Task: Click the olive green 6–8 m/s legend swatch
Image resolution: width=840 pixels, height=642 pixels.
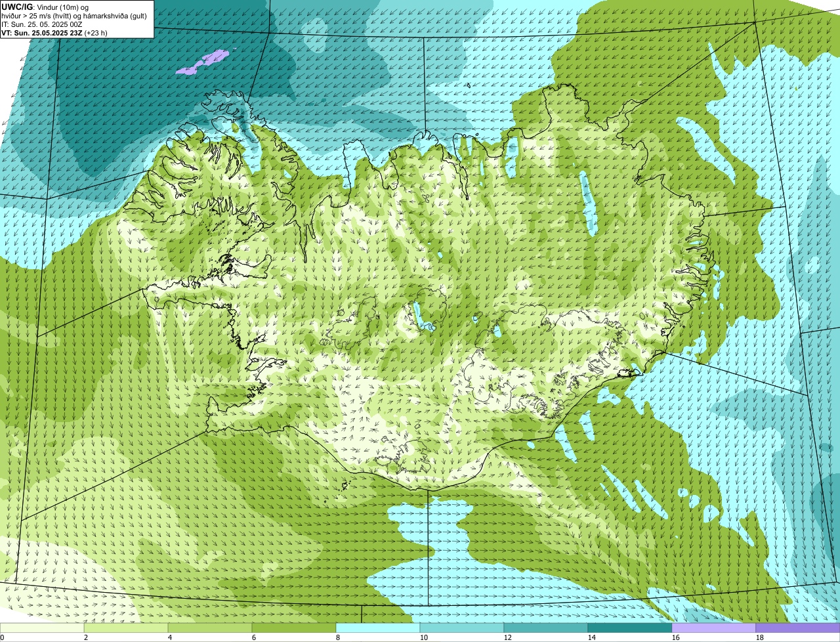Action: point(294,628)
